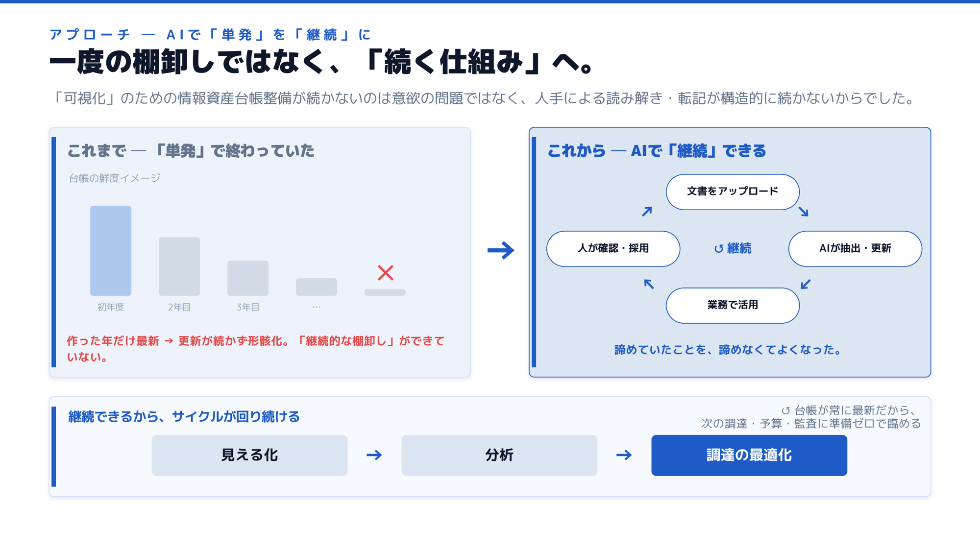The image size is (980, 551).
Task: Click the ↺ 継続 label in cycle center
Action: [733, 248]
